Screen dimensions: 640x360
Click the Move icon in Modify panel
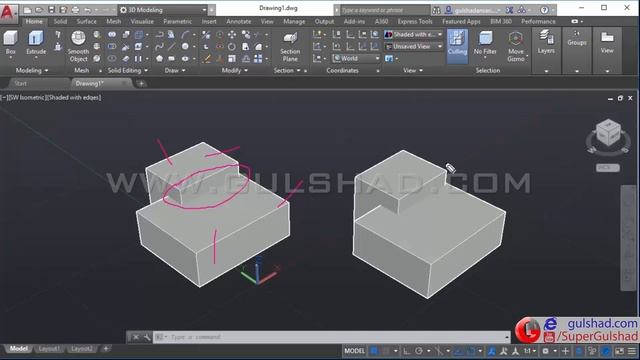[x=232, y=35]
